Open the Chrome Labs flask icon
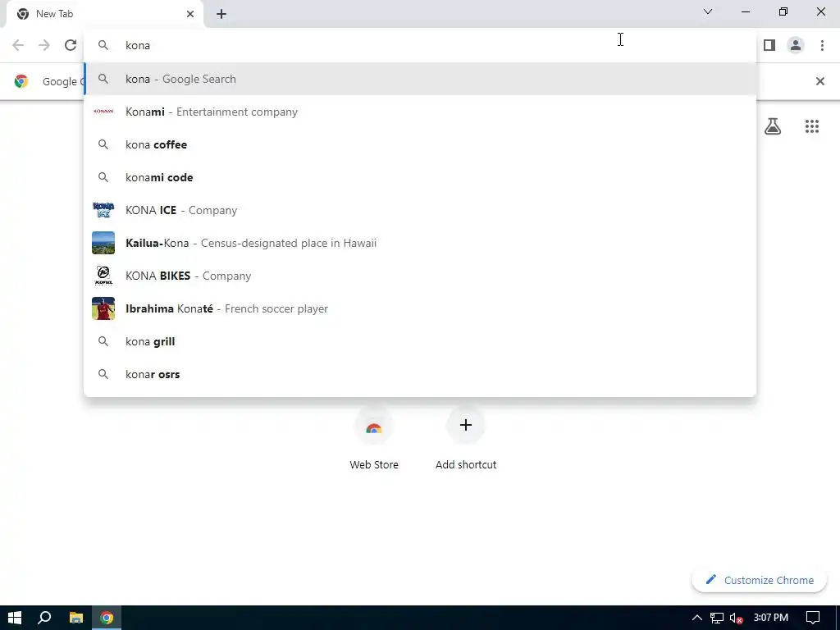The height and width of the screenshot is (630, 840). pyautogui.click(x=773, y=126)
